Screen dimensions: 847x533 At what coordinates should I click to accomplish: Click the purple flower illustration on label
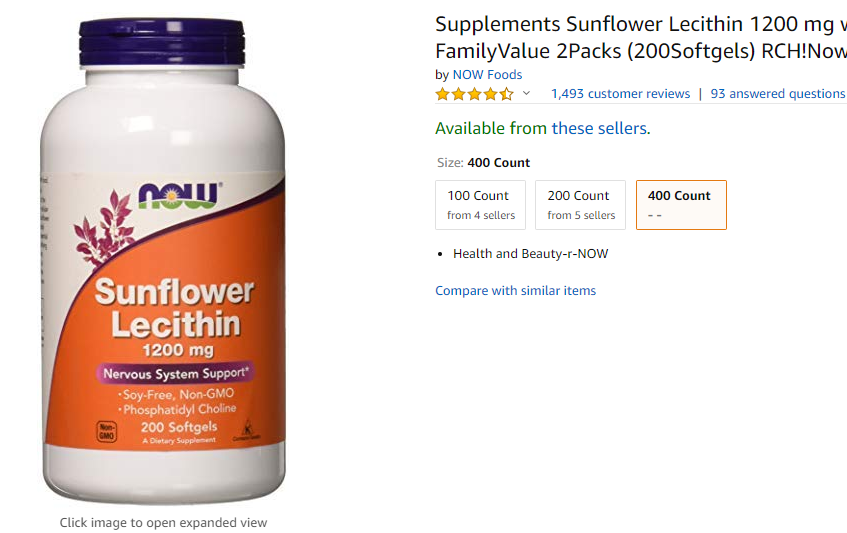pos(105,229)
